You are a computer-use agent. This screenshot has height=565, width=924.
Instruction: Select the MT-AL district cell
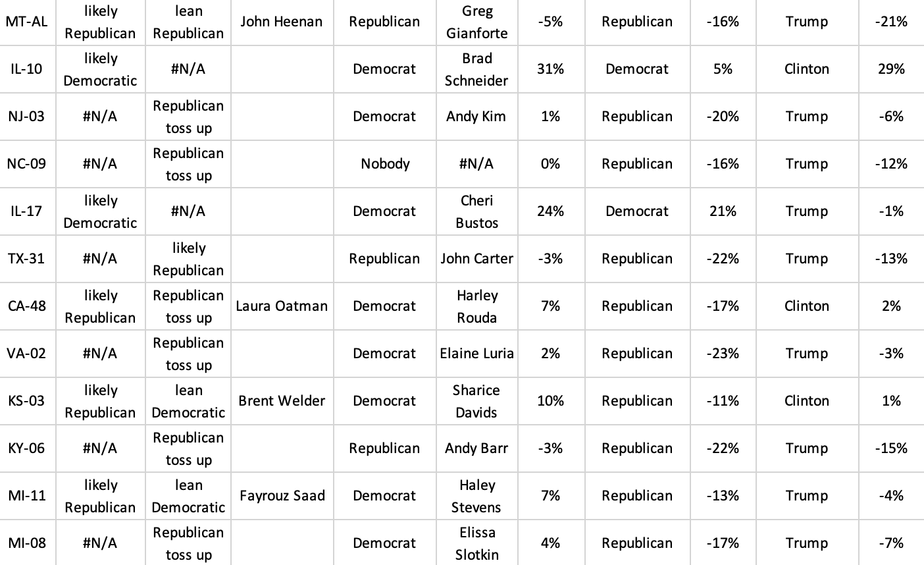(26, 22)
